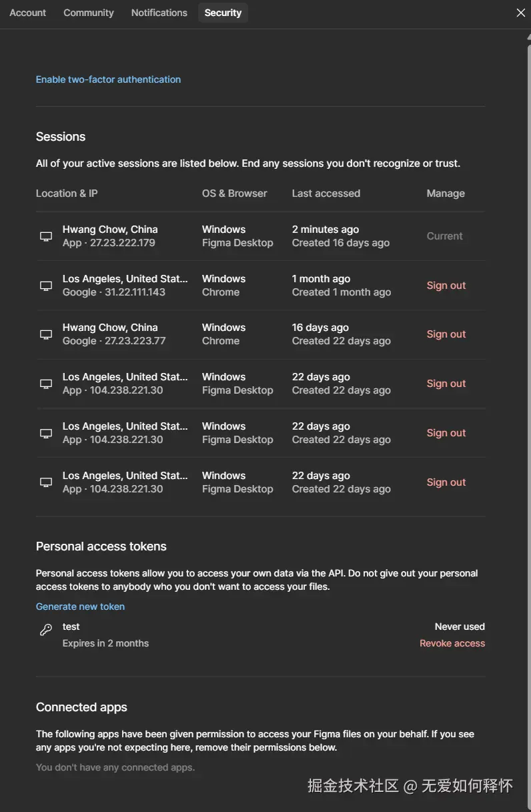Click monitor icon for 31.22.111.143 session
The image size is (531, 812).
tap(46, 286)
